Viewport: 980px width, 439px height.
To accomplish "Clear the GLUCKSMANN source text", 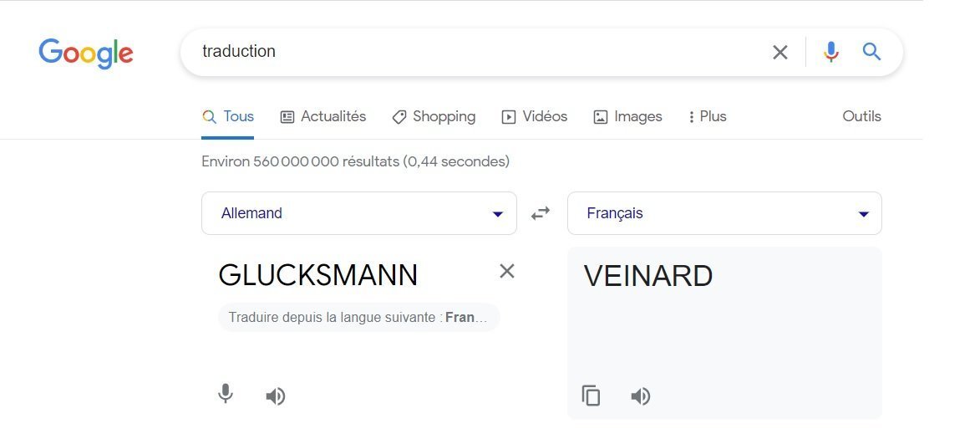I will coord(507,271).
